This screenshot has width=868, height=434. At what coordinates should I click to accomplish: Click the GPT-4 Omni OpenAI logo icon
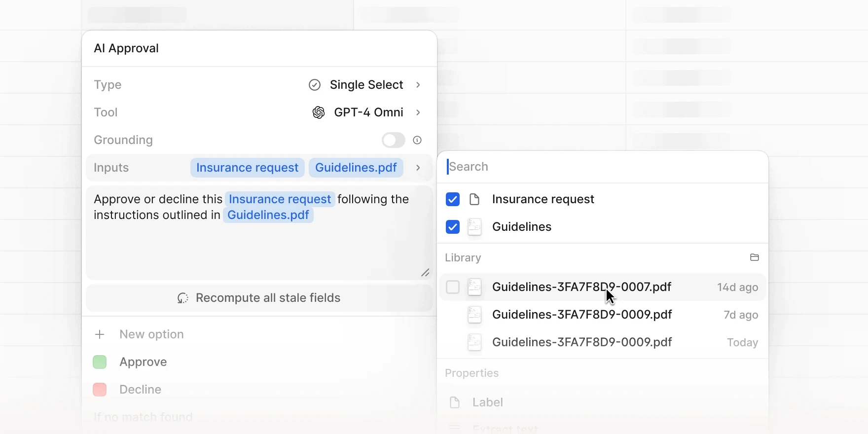(319, 112)
